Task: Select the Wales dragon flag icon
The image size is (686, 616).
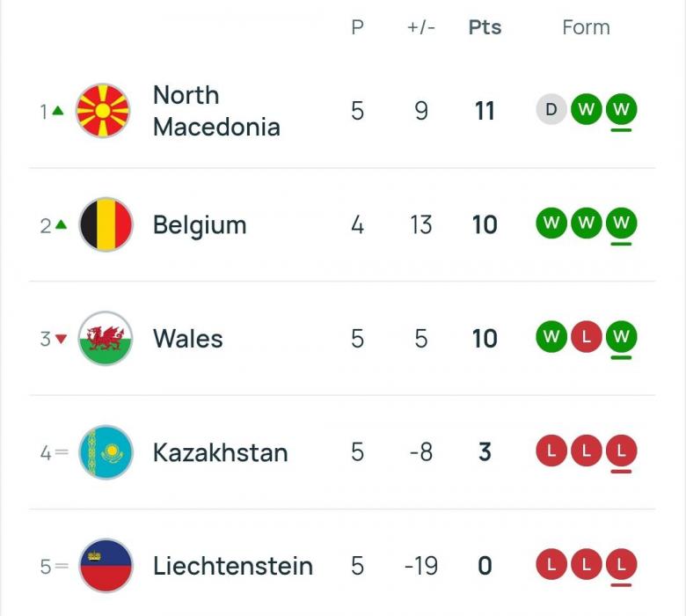Action: coord(106,339)
